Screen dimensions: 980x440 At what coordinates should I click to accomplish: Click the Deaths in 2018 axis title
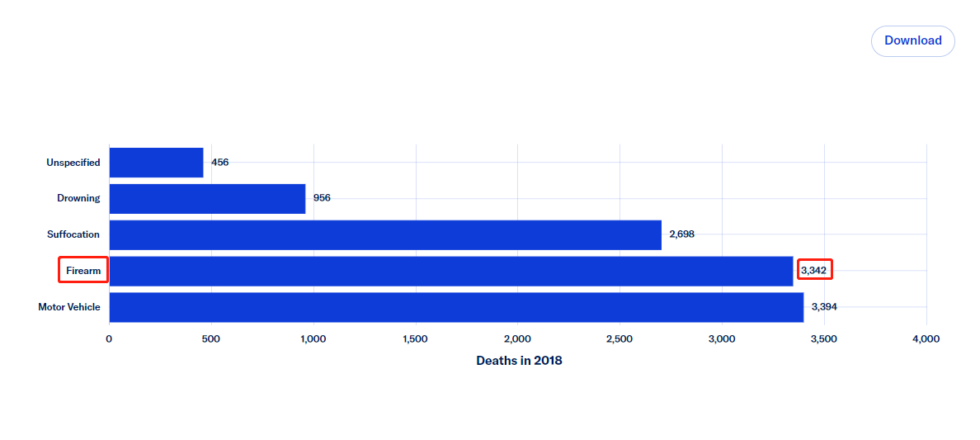point(519,361)
